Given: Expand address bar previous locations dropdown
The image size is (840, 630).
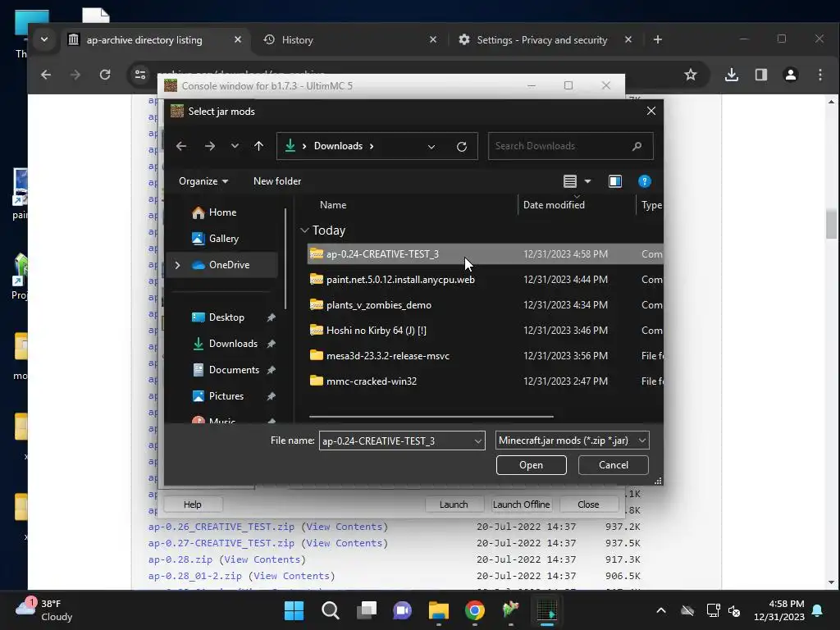Looking at the screenshot, I should pyautogui.click(x=431, y=146).
